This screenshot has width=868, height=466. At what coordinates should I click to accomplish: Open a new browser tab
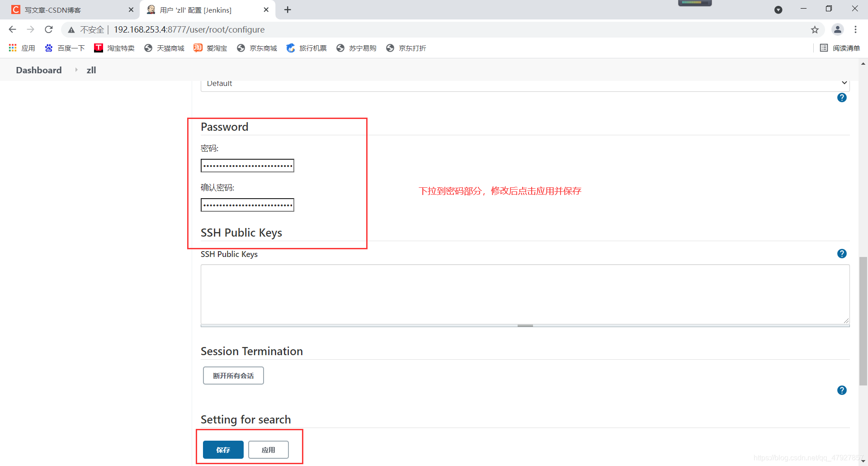(x=288, y=10)
